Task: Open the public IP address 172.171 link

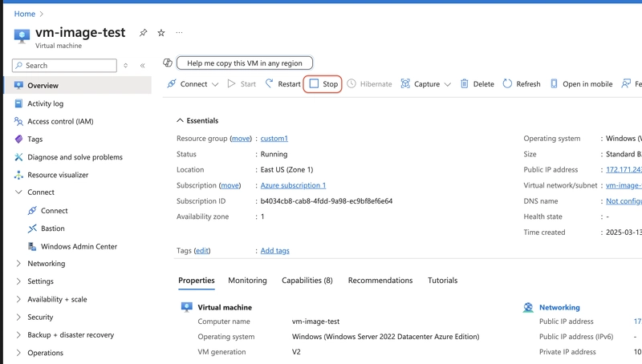Action: 624,170
